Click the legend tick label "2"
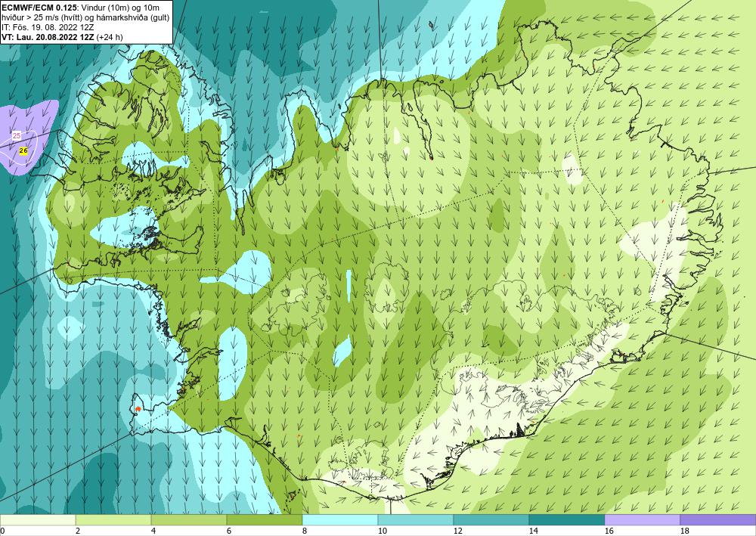 tap(78, 531)
